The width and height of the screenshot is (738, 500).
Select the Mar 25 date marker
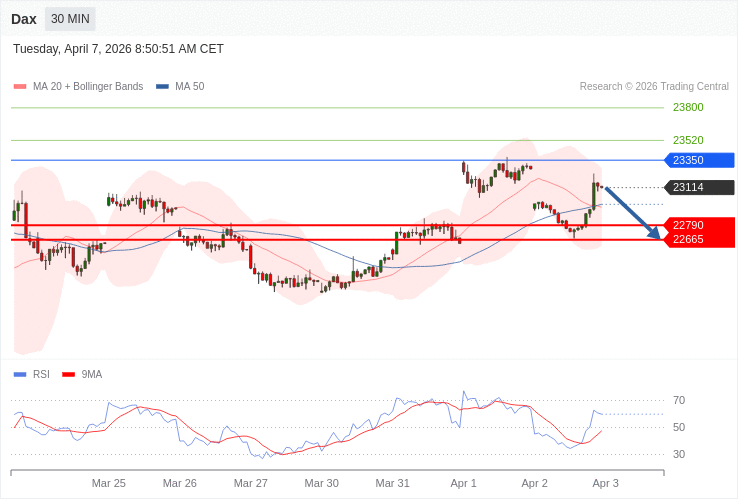tap(109, 483)
